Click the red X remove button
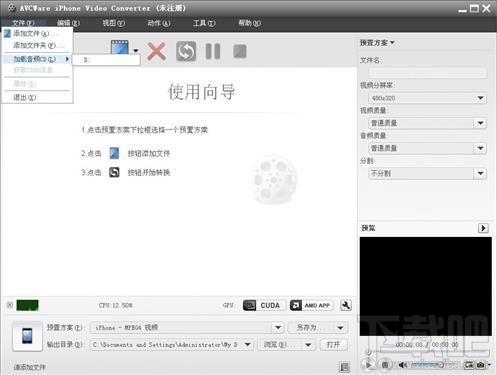 (x=157, y=51)
